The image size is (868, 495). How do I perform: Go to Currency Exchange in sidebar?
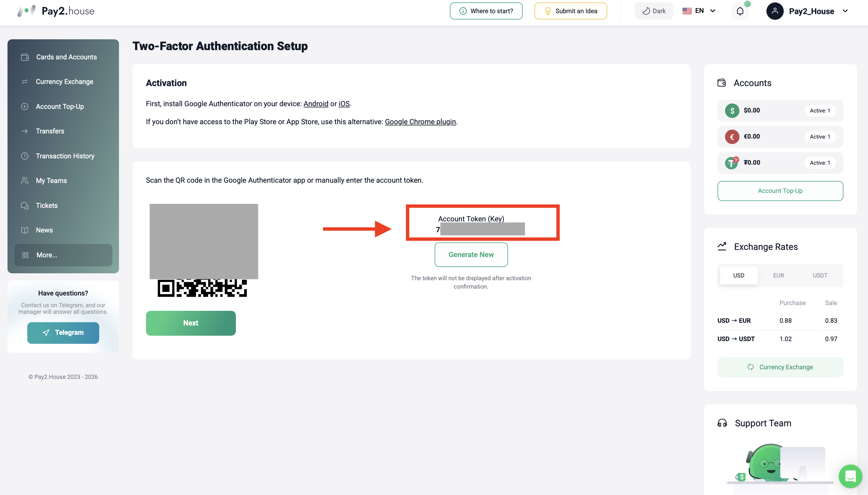(x=63, y=82)
